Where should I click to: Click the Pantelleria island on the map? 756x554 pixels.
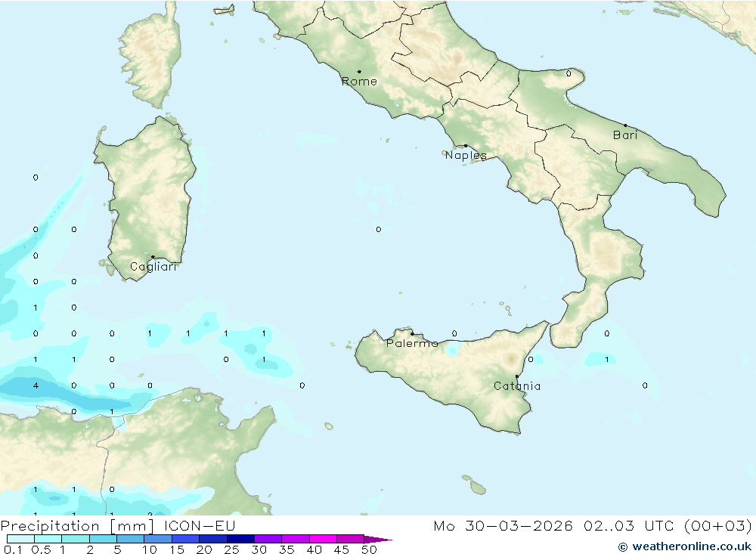pos(329,426)
